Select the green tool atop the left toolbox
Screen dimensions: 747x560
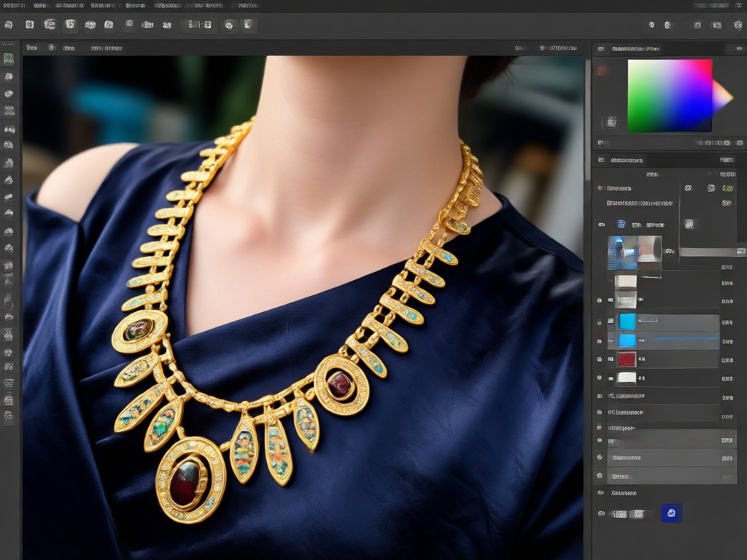pos(9,58)
